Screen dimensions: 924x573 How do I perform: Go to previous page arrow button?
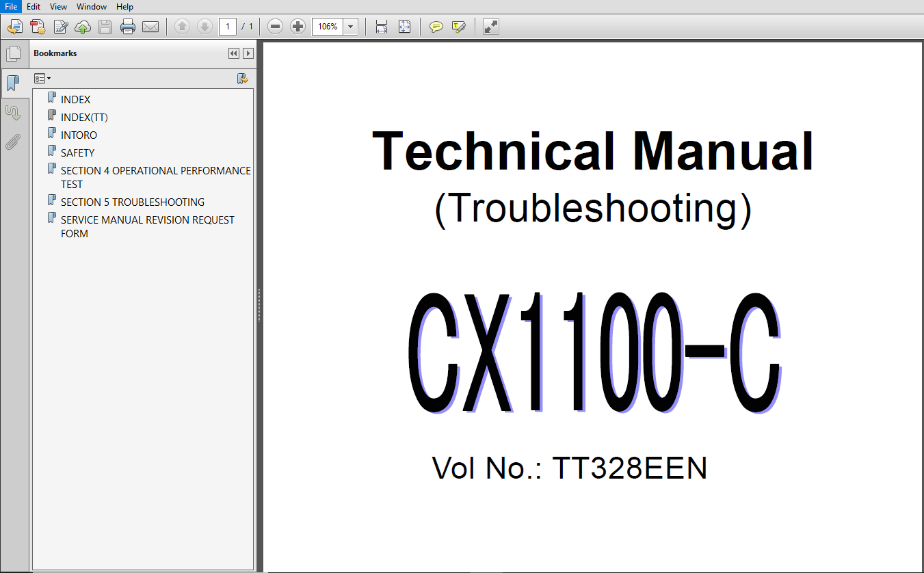click(182, 27)
